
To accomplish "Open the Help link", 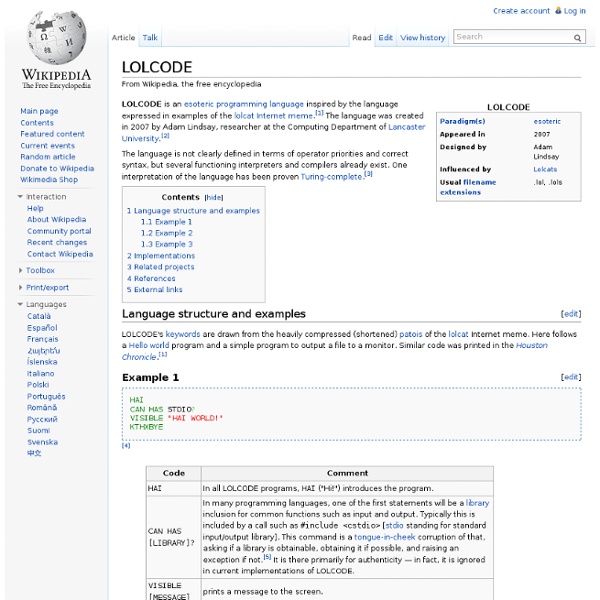I will coord(35,208).
